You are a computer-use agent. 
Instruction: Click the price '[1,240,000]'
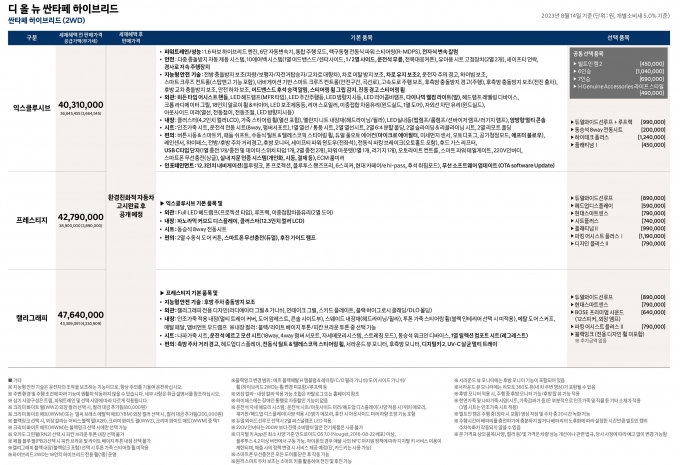[651, 137]
